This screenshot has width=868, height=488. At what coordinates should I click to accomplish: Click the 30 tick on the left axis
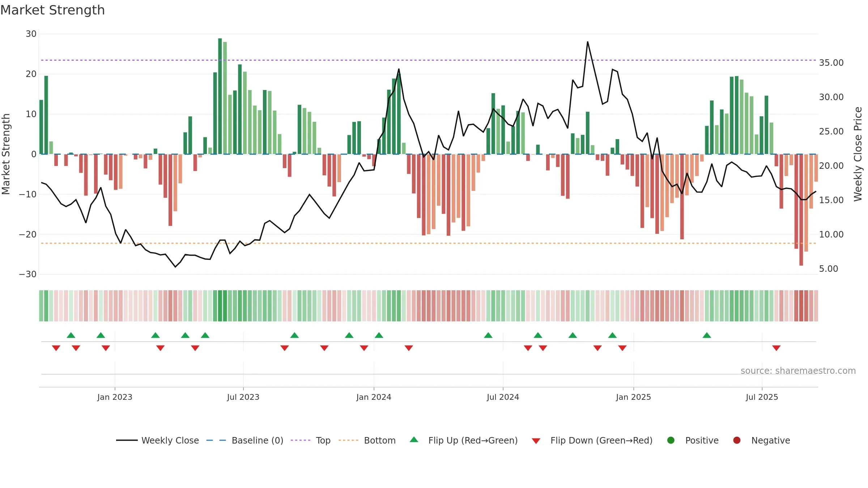tap(31, 34)
